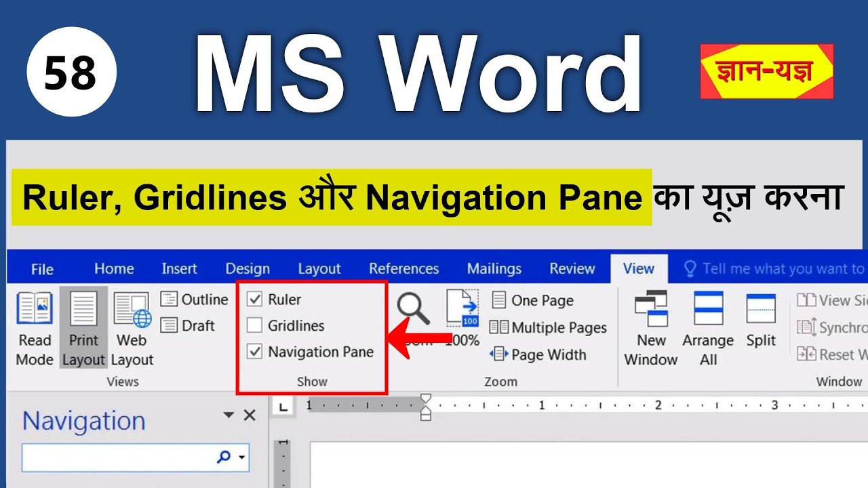This screenshot has width=868, height=488.
Task: Close the Navigation pane
Action: click(250, 415)
